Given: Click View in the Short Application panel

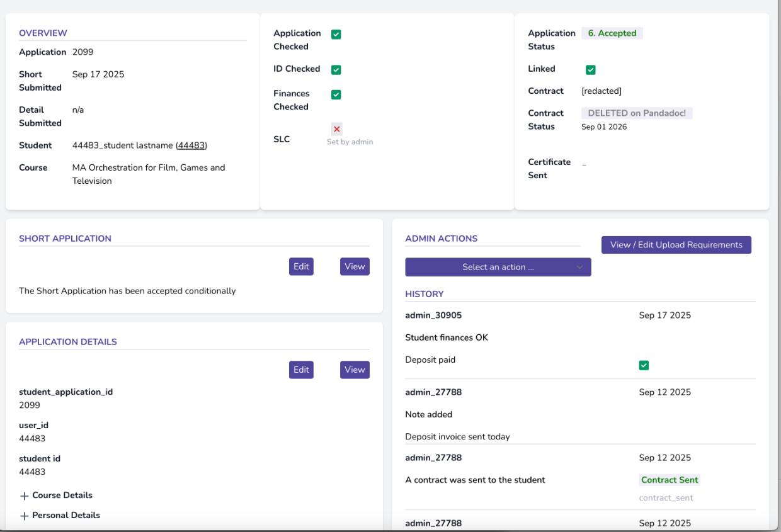Looking at the screenshot, I should pos(355,266).
